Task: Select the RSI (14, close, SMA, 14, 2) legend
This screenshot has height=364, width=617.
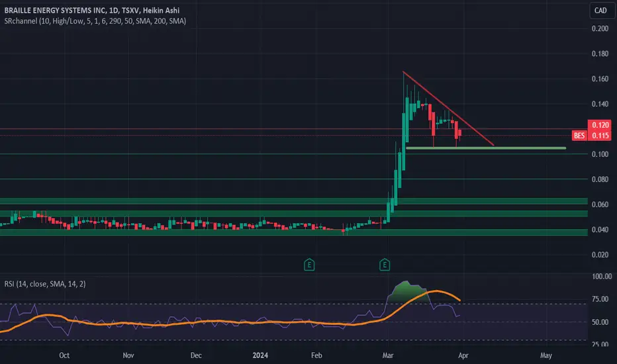Action: [x=45, y=284]
